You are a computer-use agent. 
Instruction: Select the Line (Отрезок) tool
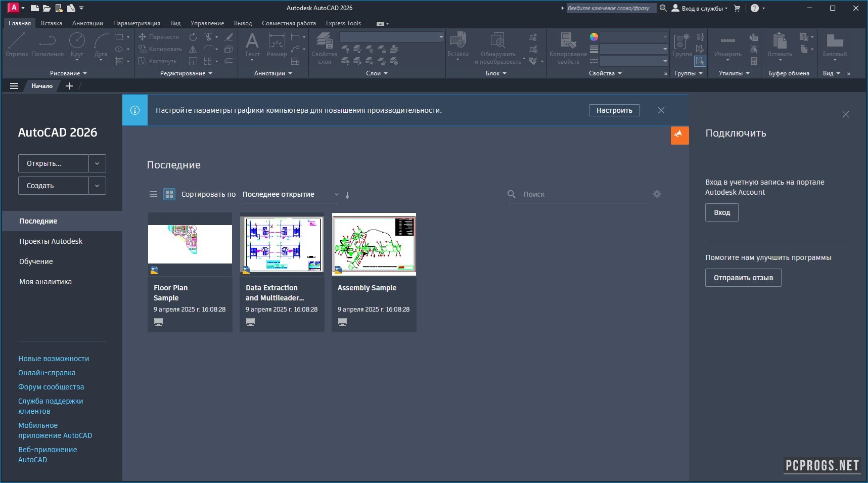tap(17, 42)
